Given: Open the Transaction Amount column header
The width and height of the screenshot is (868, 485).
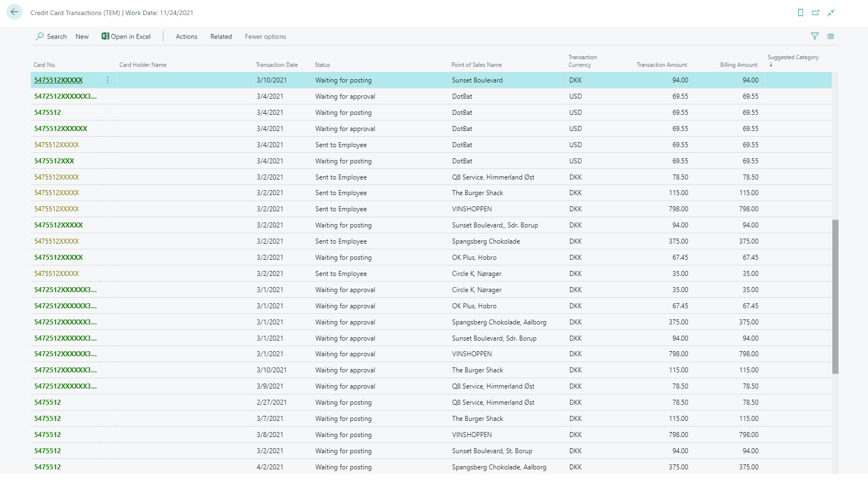Looking at the screenshot, I should pos(662,65).
